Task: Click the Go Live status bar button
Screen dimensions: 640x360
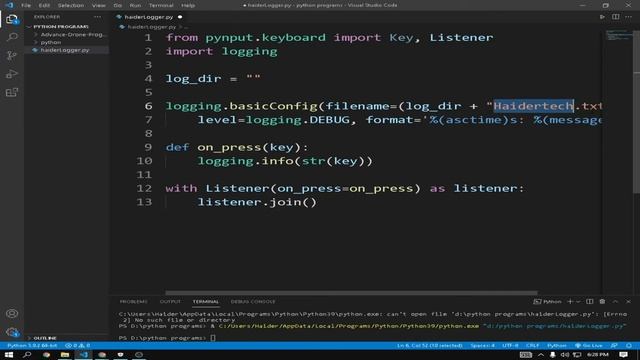Action: (589, 345)
